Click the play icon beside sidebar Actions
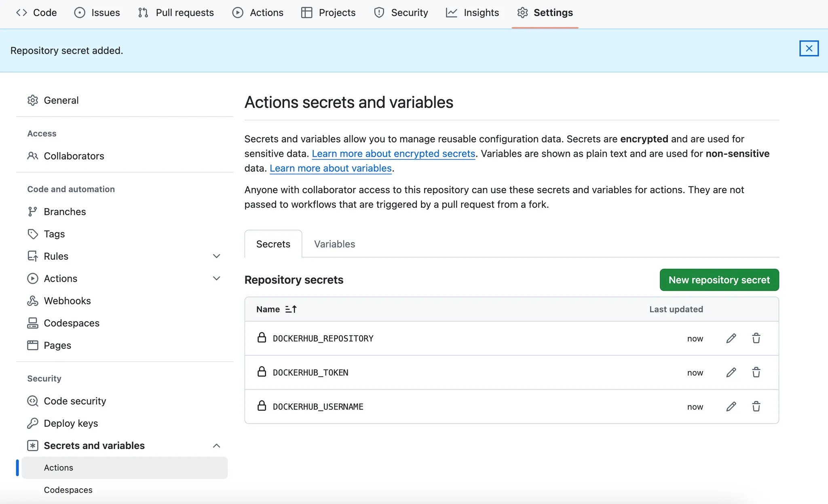The width and height of the screenshot is (828, 504). (33, 278)
